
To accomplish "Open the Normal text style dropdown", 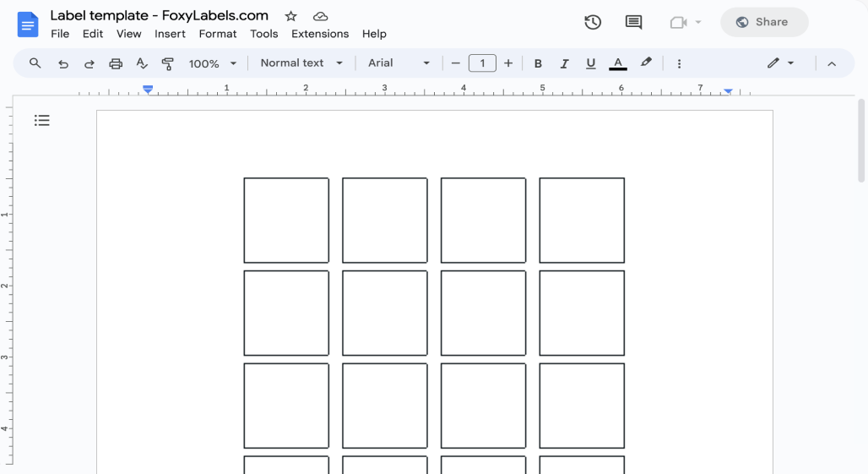I will [301, 63].
